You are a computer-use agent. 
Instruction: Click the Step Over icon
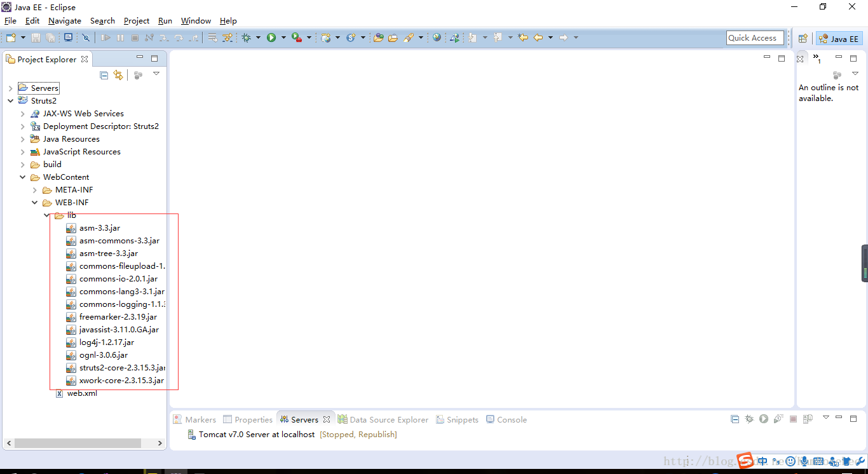pos(179,37)
